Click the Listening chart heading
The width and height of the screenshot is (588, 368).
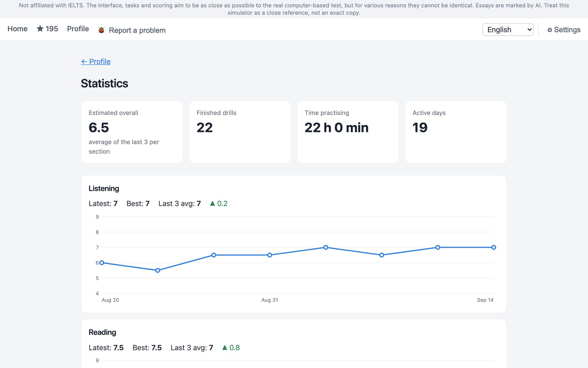tap(104, 189)
